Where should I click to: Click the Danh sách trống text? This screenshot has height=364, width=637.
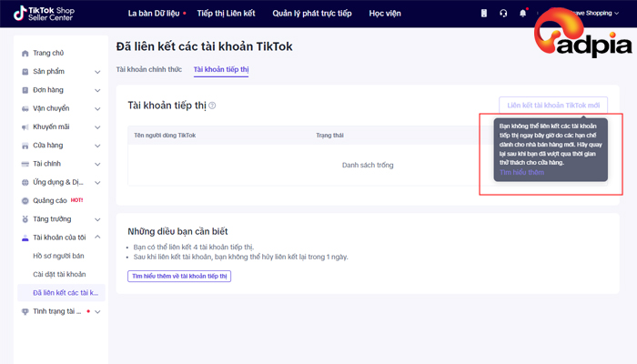pos(368,166)
